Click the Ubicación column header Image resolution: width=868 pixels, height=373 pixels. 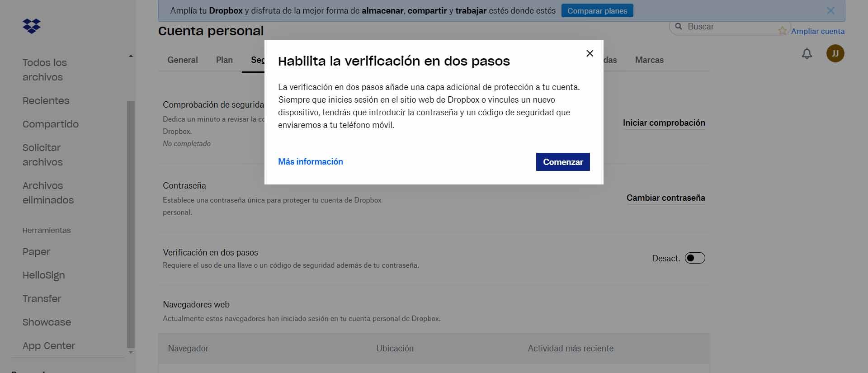click(x=395, y=349)
